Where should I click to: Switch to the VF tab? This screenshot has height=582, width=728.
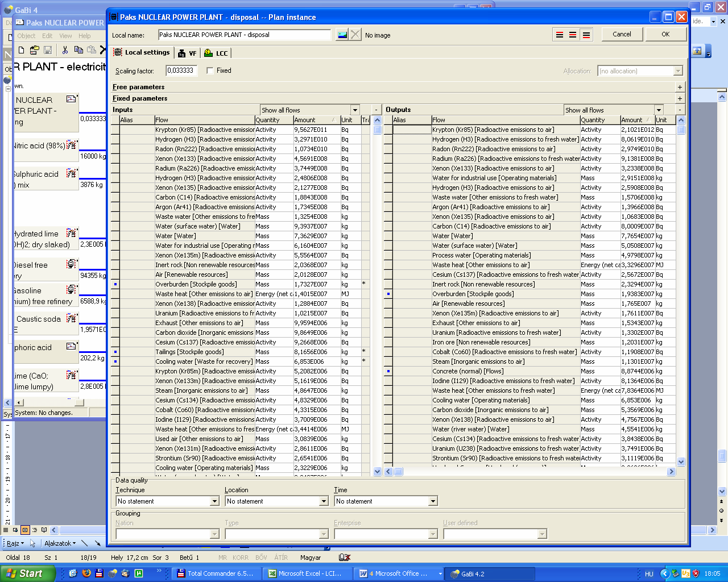coord(187,53)
